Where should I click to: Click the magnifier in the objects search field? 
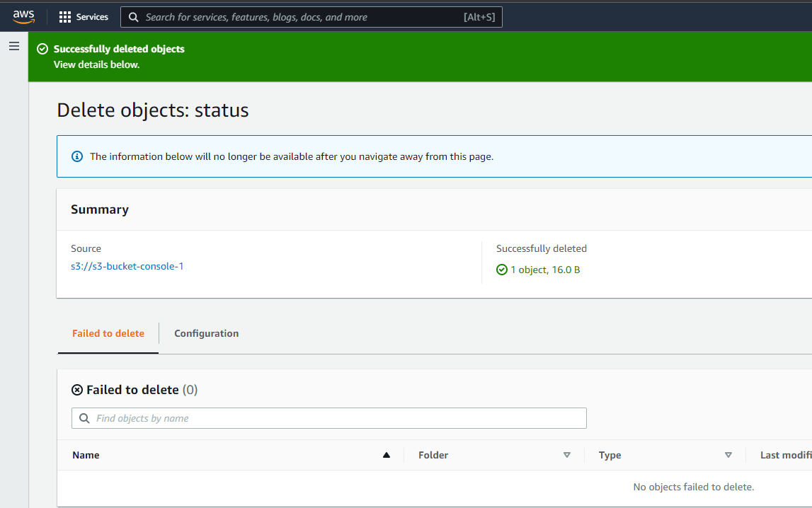tap(84, 418)
